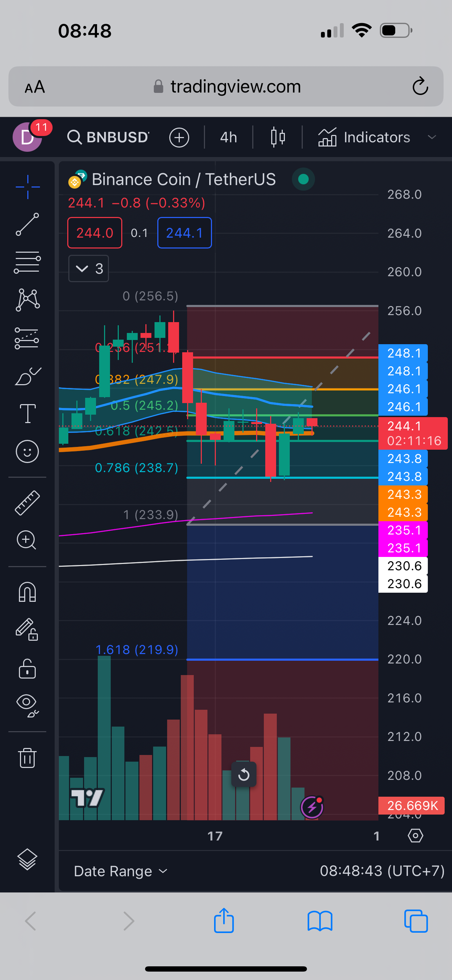This screenshot has width=452, height=980.
Task: Toggle magnet mode snapping
Action: click(x=27, y=592)
